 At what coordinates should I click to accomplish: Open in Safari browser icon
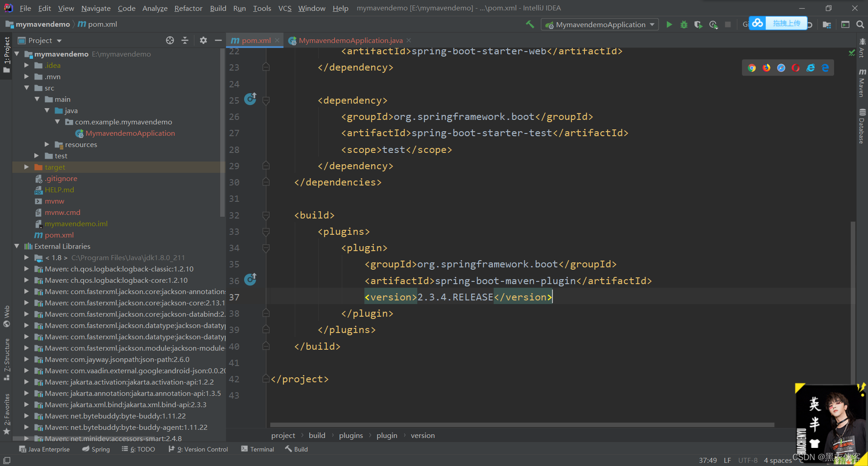pos(781,68)
